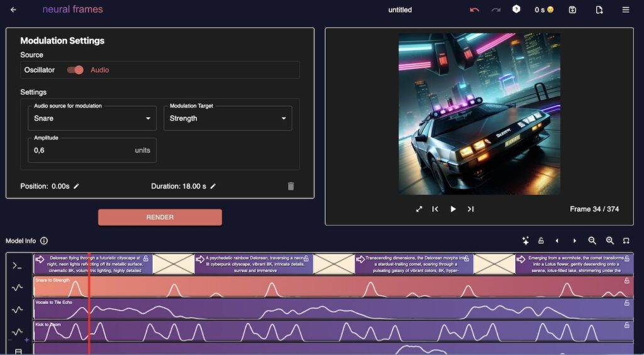
Task: Open the hamburger main menu
Action: coord(625,9)
